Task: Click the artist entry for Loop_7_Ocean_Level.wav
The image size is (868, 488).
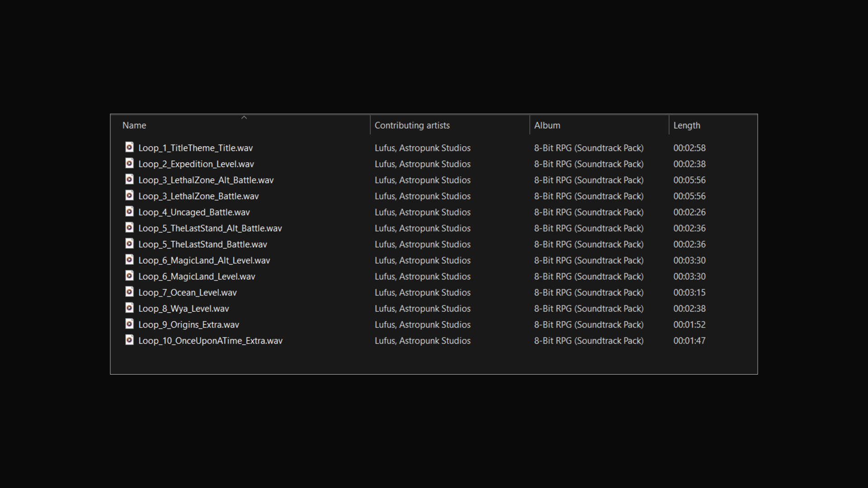Action: (x=422, y=293)
